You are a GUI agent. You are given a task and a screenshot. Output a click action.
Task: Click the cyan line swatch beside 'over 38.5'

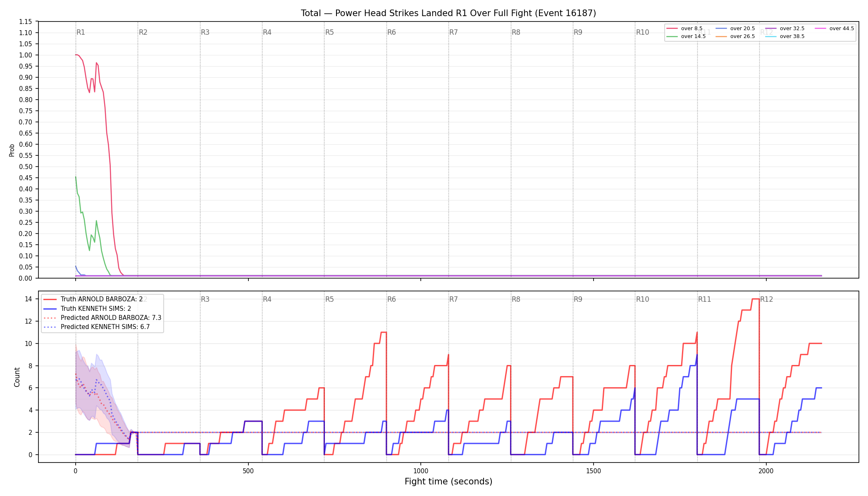click(x=771, y=36)
